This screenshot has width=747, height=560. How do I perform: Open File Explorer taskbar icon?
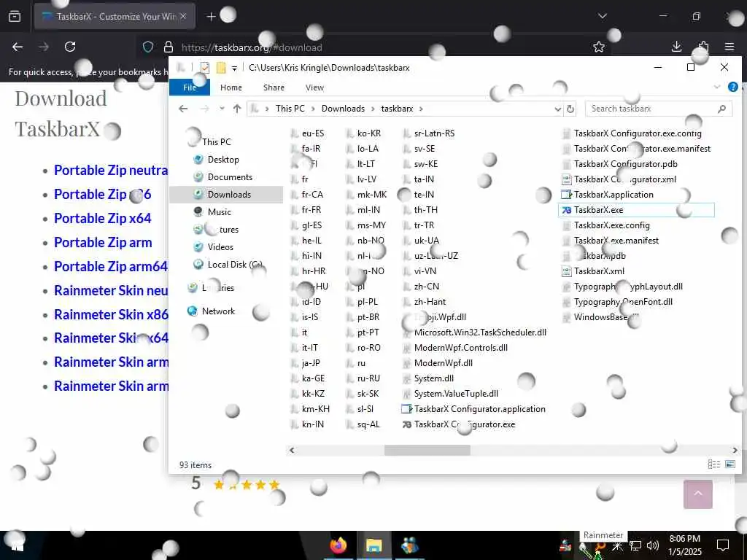374,545
